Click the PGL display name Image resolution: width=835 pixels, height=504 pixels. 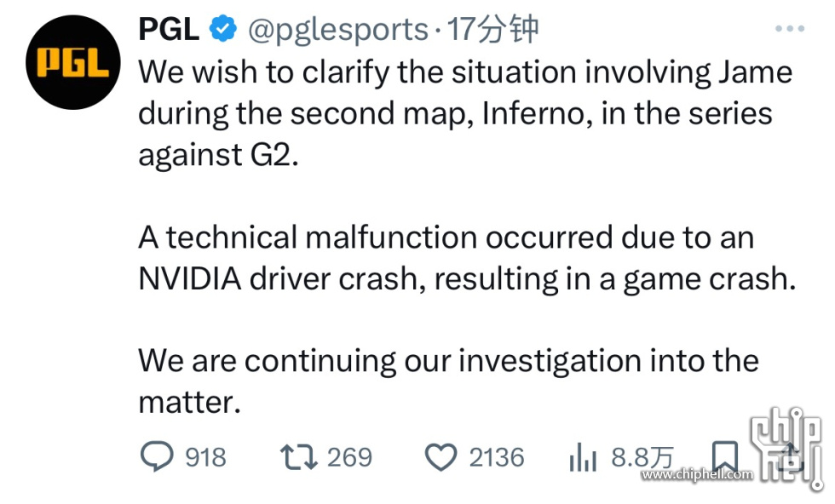pyautogui.click(x=169, y=29)
